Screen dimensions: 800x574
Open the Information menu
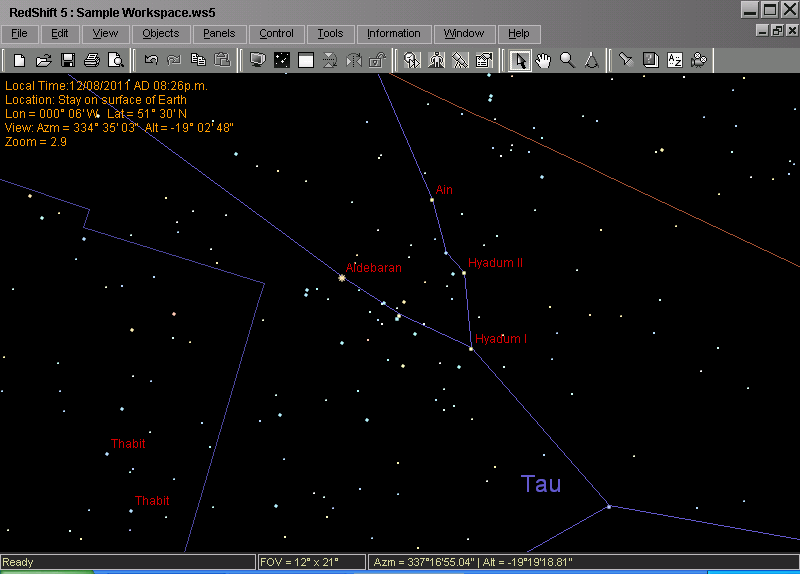pyautogui.click(x=394, y=33)
